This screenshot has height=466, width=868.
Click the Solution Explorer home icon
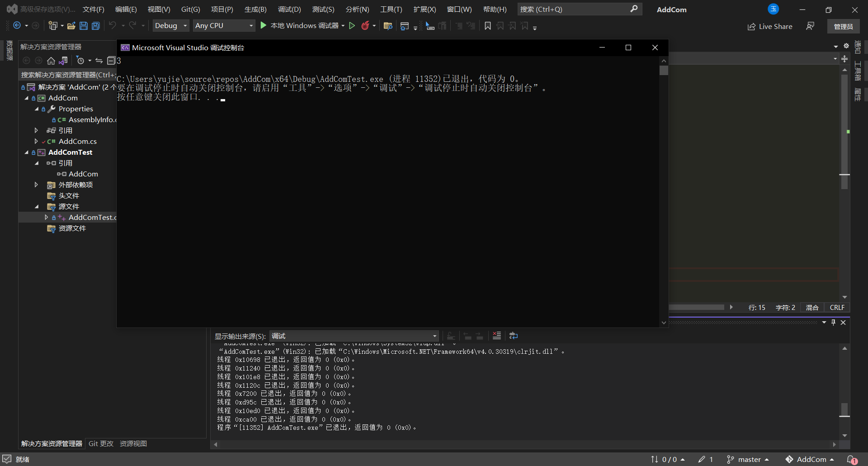[x=51, y=61]
